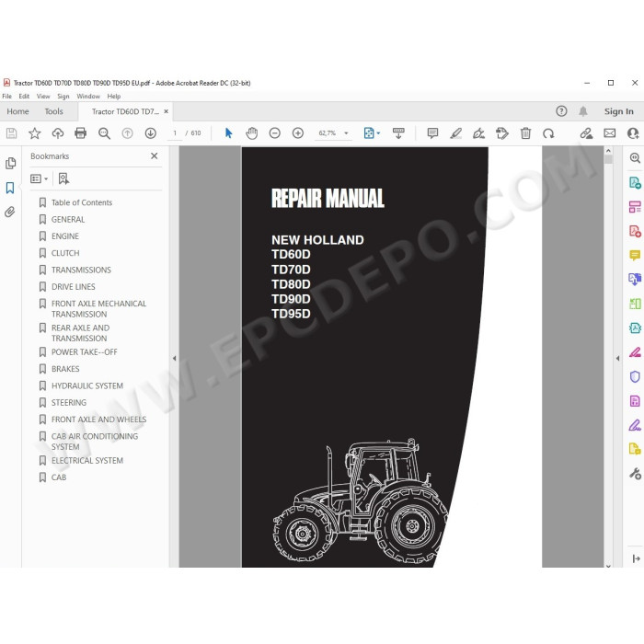
Task: Open the bookmarks options dropdown
Action: click(x=39, y=178)
